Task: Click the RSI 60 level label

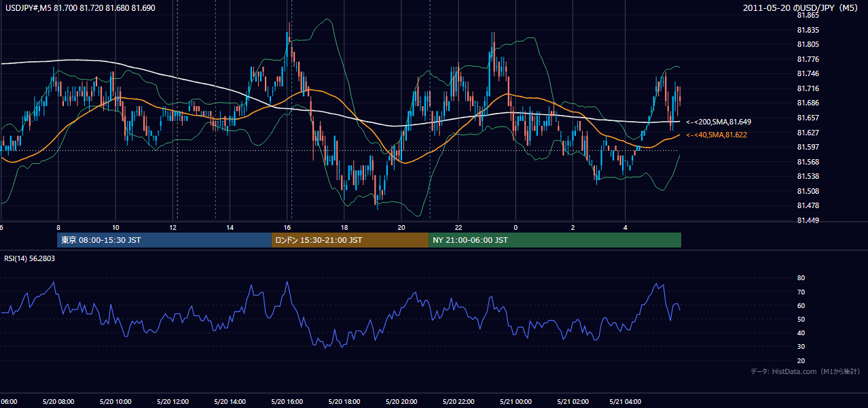Action: point(801,305)
